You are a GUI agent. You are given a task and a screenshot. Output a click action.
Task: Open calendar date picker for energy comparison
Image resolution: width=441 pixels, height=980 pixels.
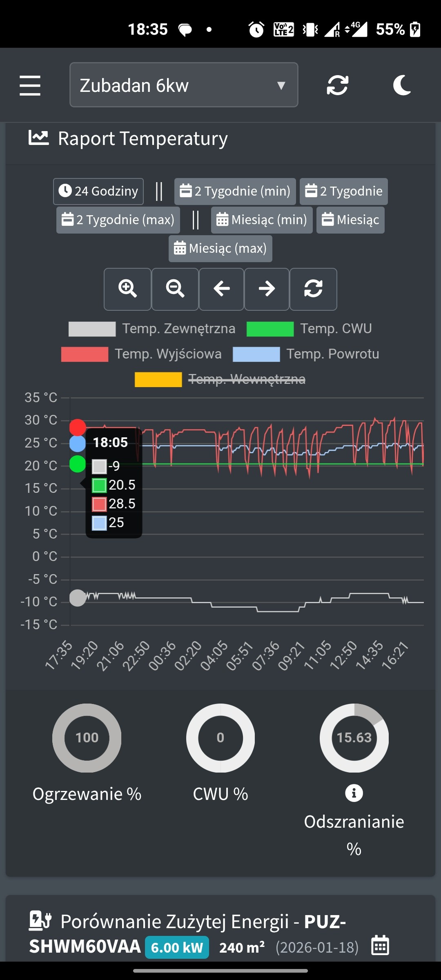pos(380,946)
